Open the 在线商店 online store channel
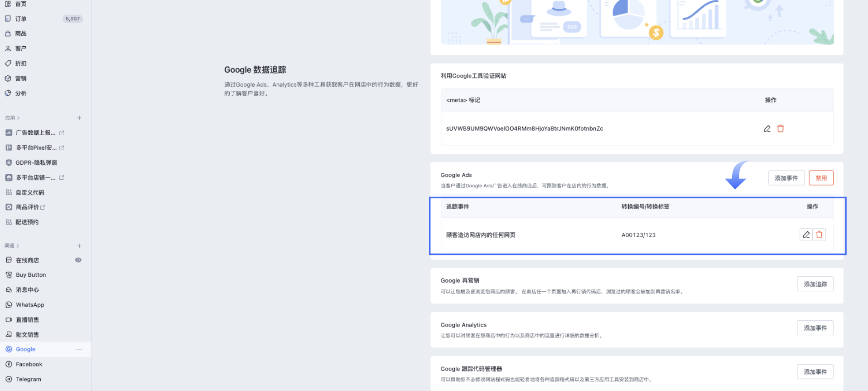This screenshot has height=391, width=868. (27, 260)
